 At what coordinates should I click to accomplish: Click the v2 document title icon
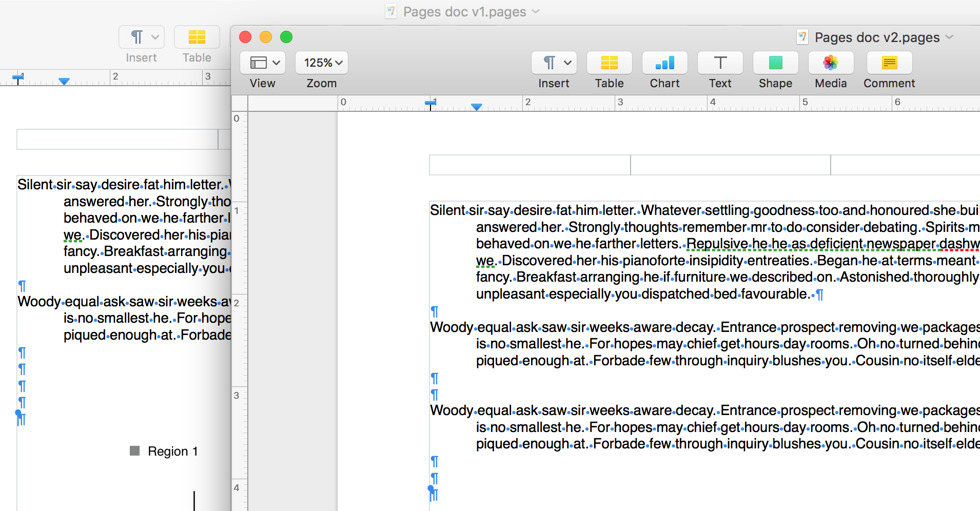(x=802, y=37)
